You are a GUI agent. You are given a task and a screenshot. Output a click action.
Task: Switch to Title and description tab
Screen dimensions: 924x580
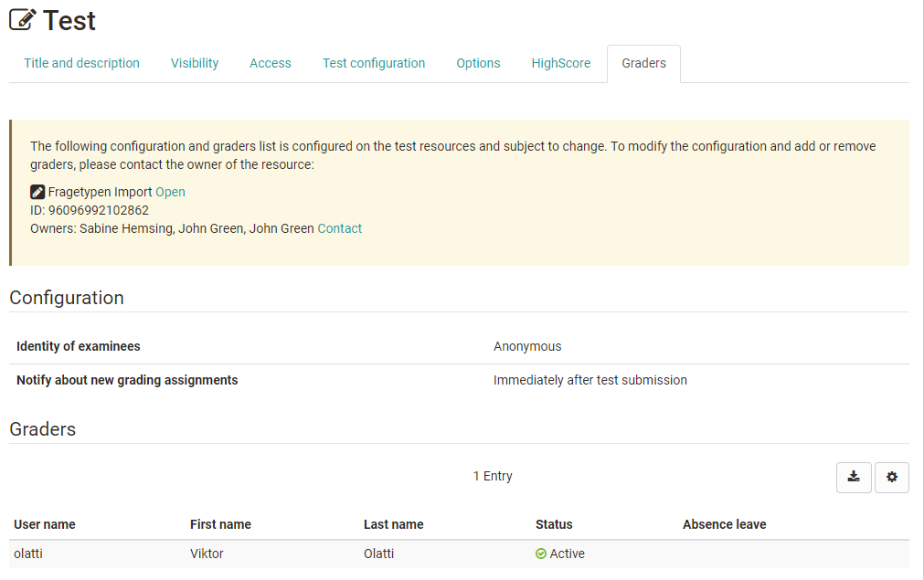[81, 63]
